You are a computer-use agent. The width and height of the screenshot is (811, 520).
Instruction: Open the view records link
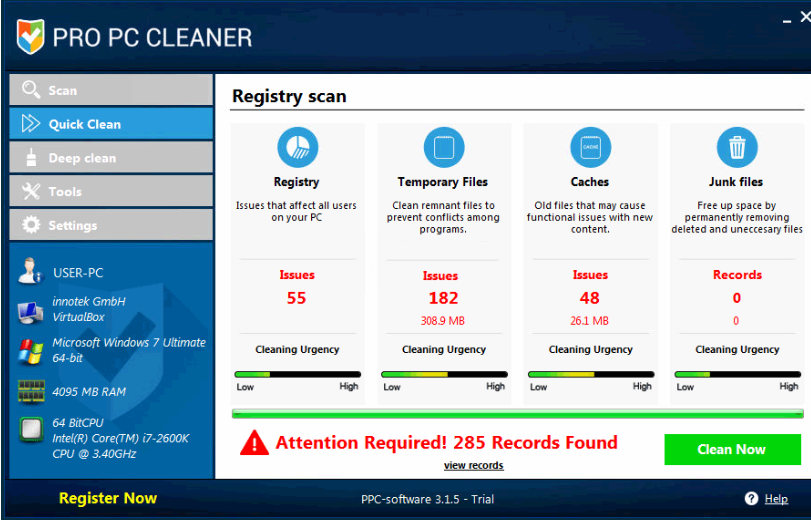[474, 466]
